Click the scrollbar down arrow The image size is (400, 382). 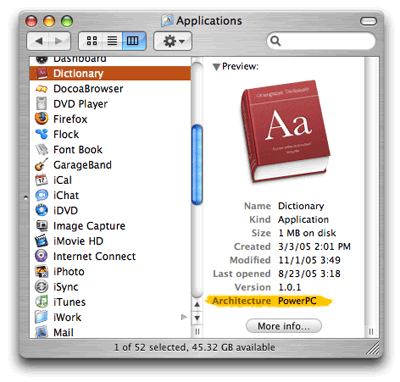(x=197, y=318)
